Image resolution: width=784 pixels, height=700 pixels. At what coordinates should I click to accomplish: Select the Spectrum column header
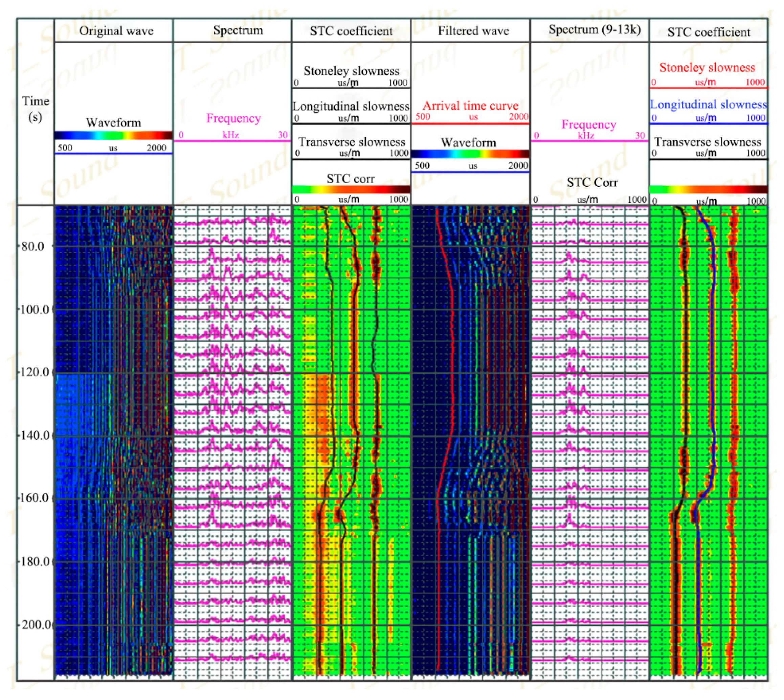(238, 30)
